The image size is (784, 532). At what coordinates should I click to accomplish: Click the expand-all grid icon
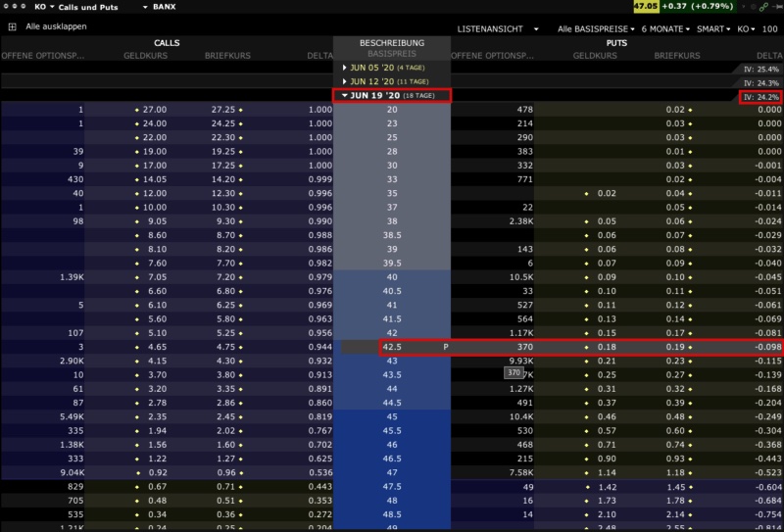(12, 26)
